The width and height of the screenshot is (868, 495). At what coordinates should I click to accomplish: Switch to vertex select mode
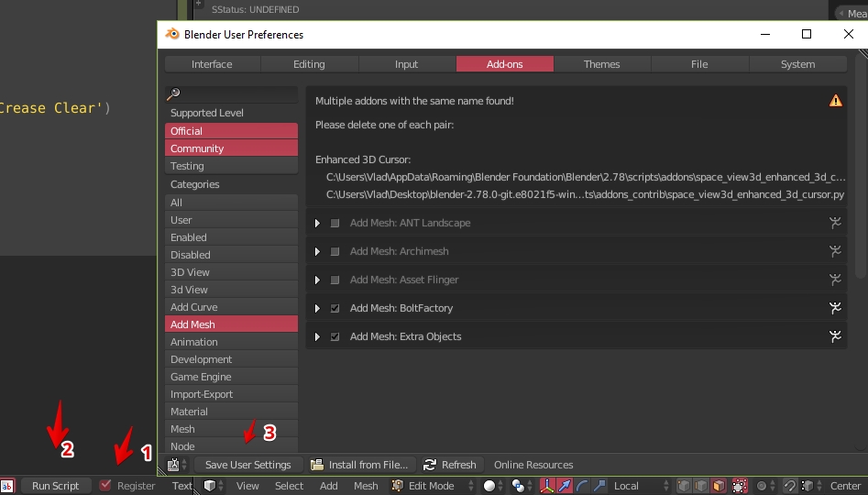(x=684, y=486)
